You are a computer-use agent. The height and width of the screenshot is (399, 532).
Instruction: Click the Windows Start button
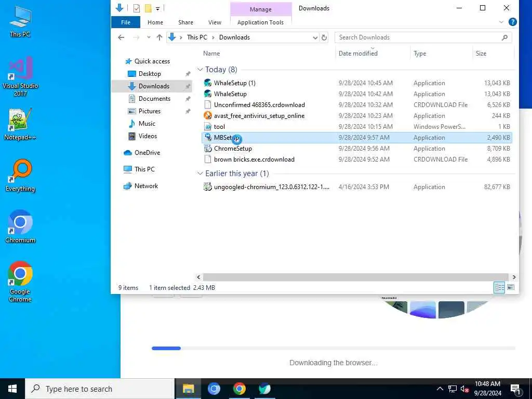[12, 389]
